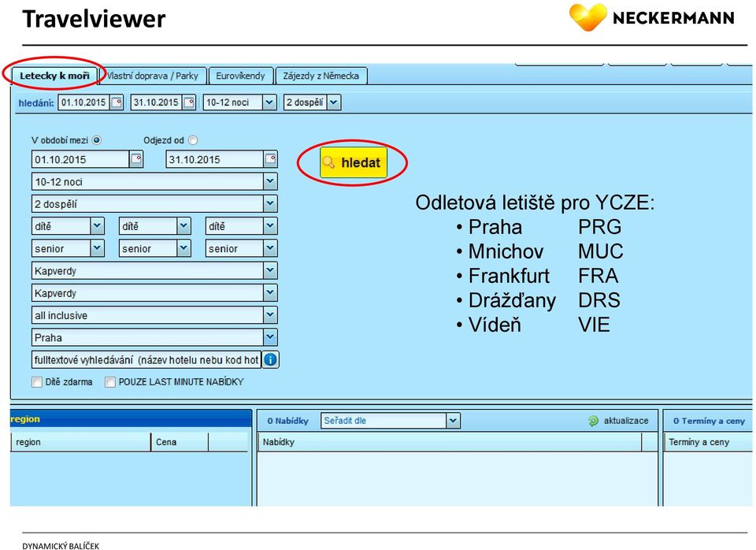Image resolution: width=756 pixels, height=550 pixels.
Task: Click the 'Cena' column header
Action: click(x=180, y=442)
